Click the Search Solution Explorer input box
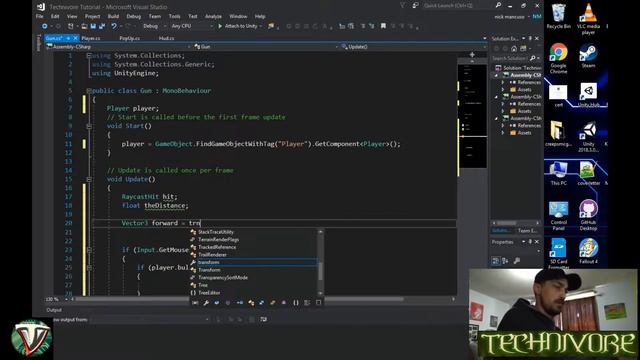 coord(510,58)
